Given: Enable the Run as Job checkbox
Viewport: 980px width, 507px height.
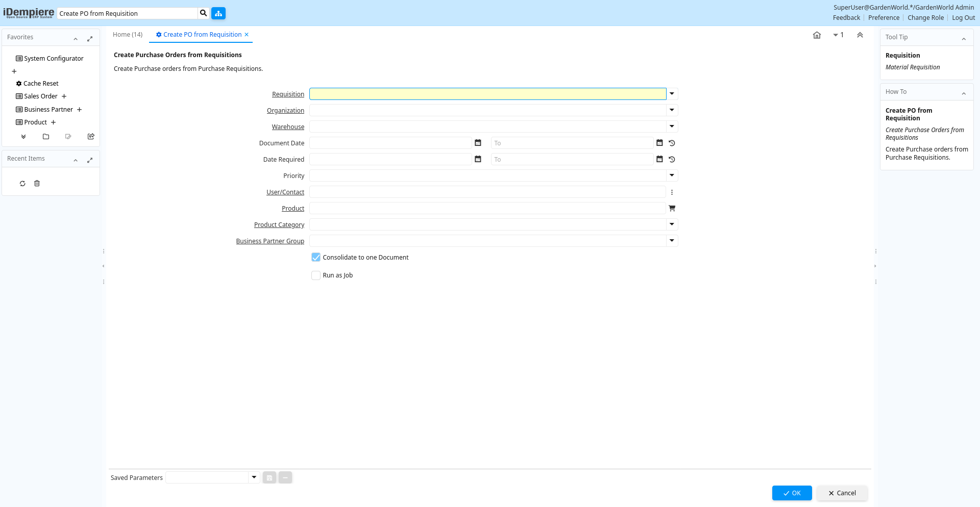Looking at the screenshot, I should [x=316, y=275].
